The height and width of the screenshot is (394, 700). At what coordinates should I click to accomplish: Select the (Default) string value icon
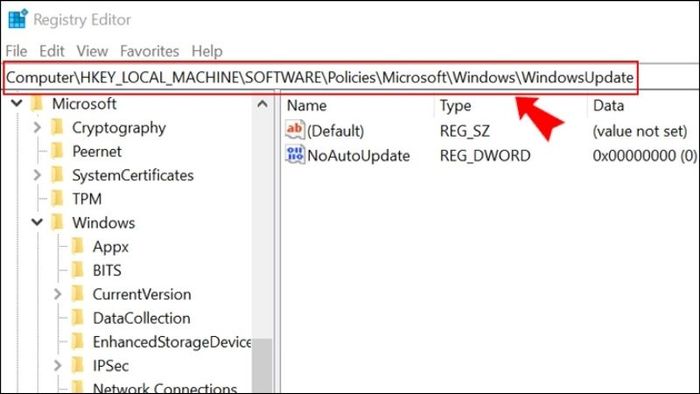tap(295, 130)
